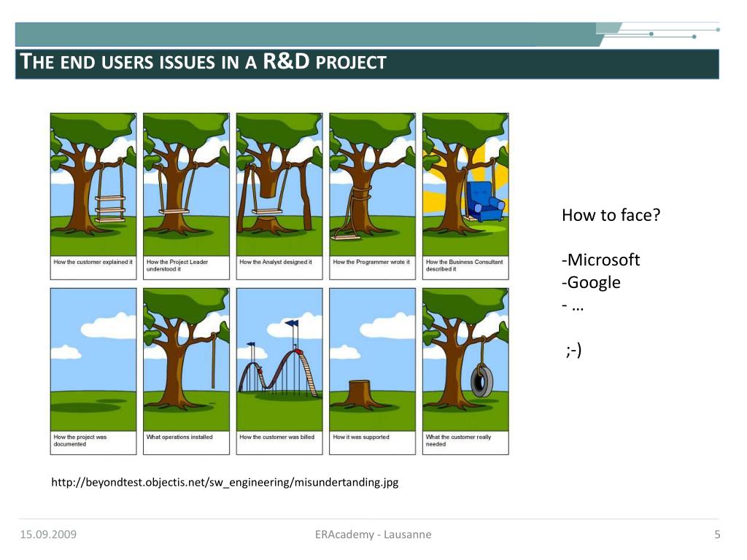Image resolution: width=747 pixels, height=560 pixels.
Task: Click the beyondtest.objectis.net misundertanding.jpg URL
Action: click(x=225, y=483)
